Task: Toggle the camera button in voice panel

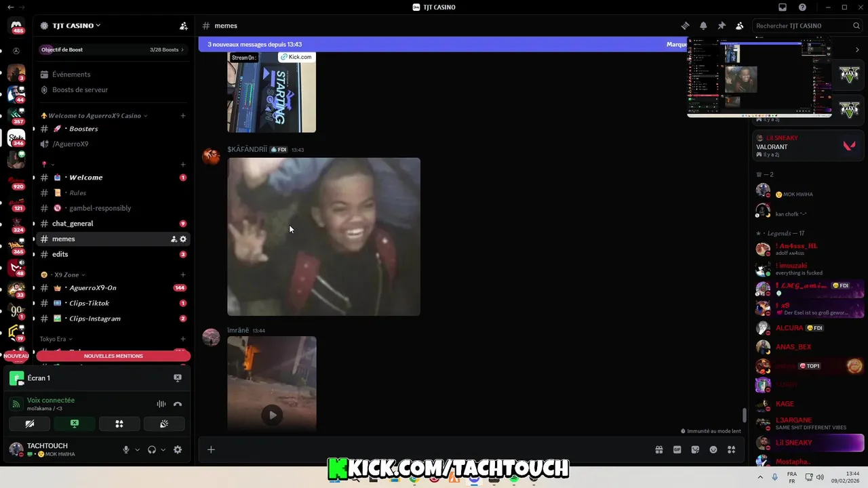Action: tap(30, 424)
